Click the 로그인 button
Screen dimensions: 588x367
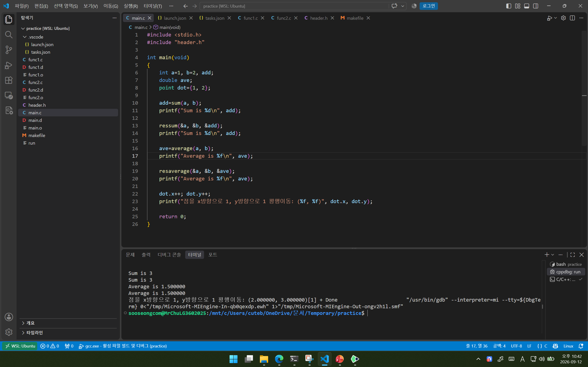429,6
